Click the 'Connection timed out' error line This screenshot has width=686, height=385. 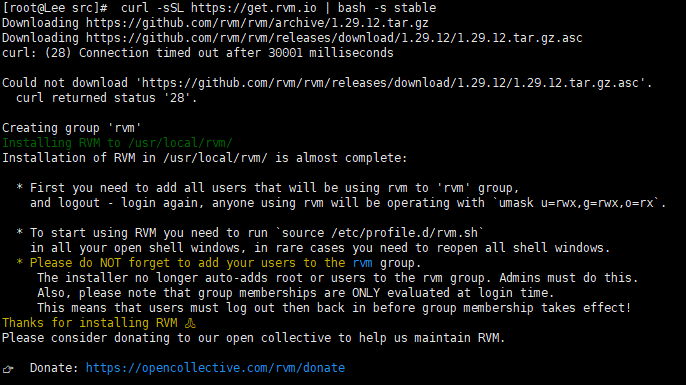click(198, 53)
